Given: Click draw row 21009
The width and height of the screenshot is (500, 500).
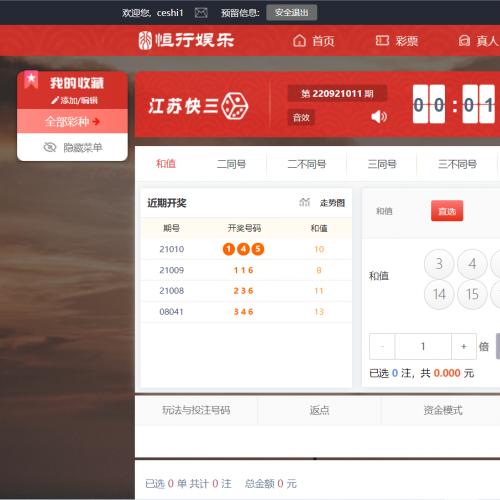Looking at the screenshot, I should tap(246, 270).
